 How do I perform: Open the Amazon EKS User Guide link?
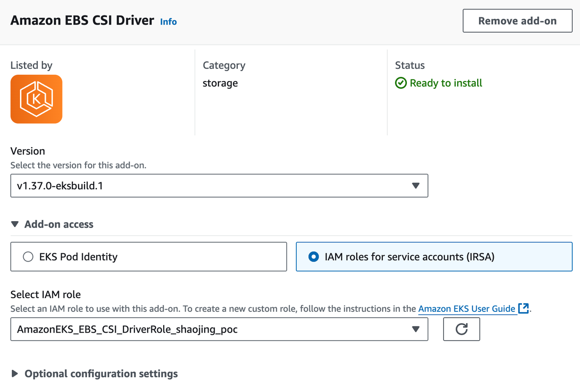(467, 309)
